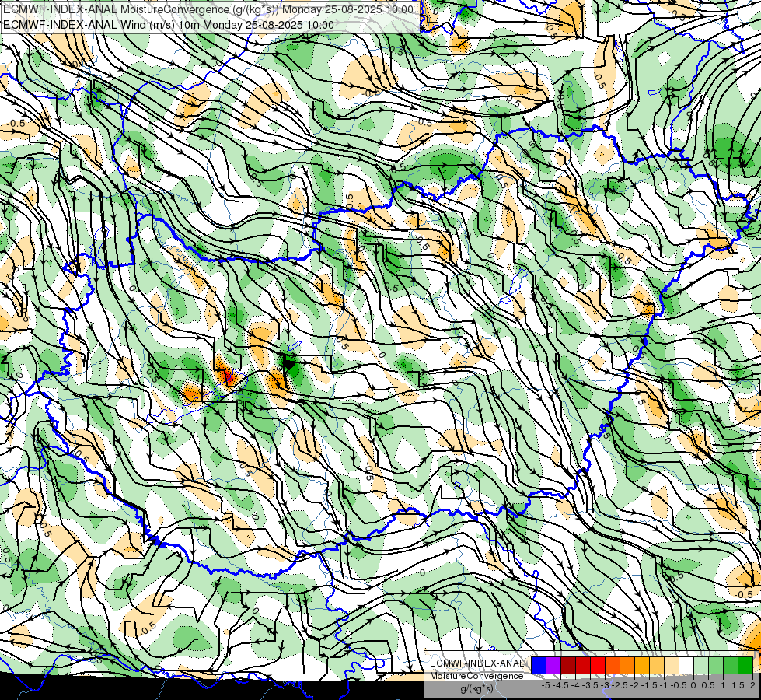761x700 pixels.
Task: Click the legend tick label -2.5
Action: pyautogui.click(x=620, y=685)
